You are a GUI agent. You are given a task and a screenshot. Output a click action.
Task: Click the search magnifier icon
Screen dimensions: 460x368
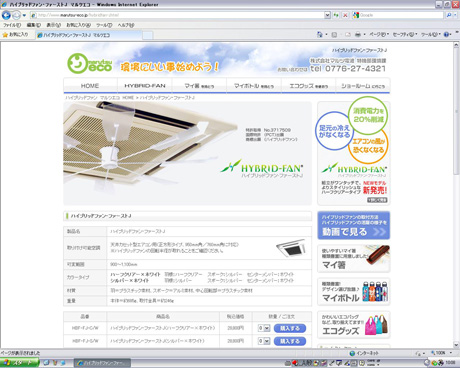point(449,15)
